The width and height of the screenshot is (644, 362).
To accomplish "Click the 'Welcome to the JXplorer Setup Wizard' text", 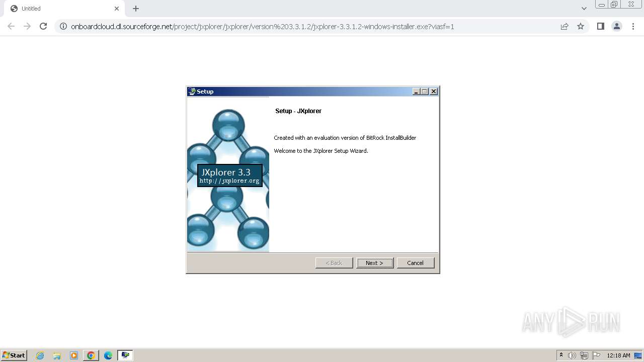I will point(321,151).
